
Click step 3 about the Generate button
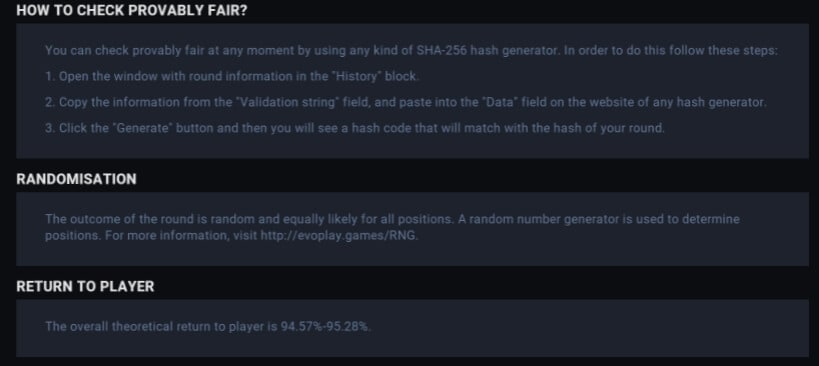(355, 128)
